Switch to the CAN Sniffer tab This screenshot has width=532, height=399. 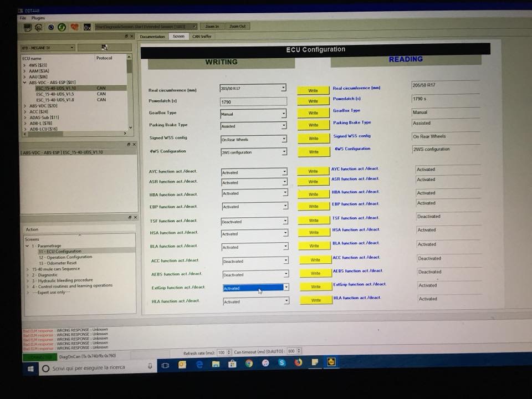click(202, 37)
